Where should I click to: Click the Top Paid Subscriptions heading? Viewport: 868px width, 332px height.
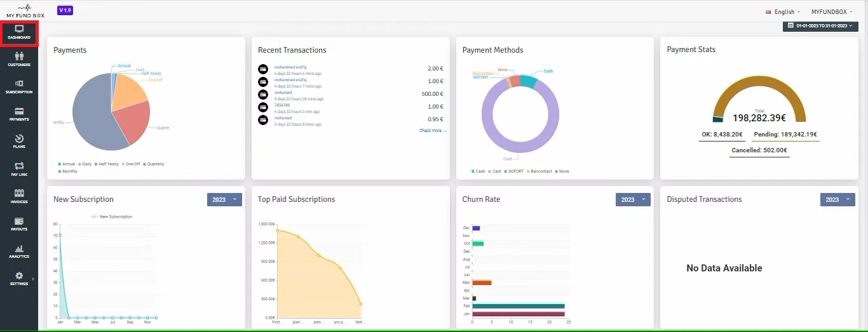click(x=297, y=199)
